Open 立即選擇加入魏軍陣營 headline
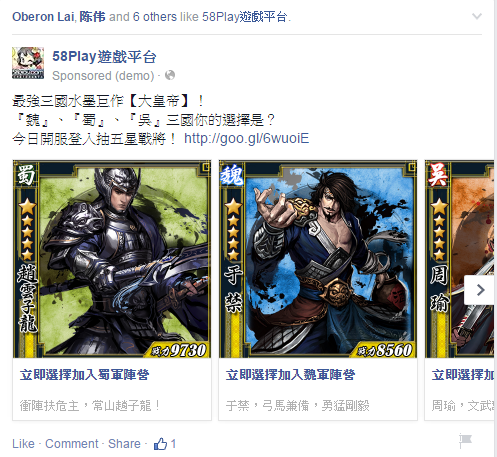497x457 pixels. click(x=290, y=375)
